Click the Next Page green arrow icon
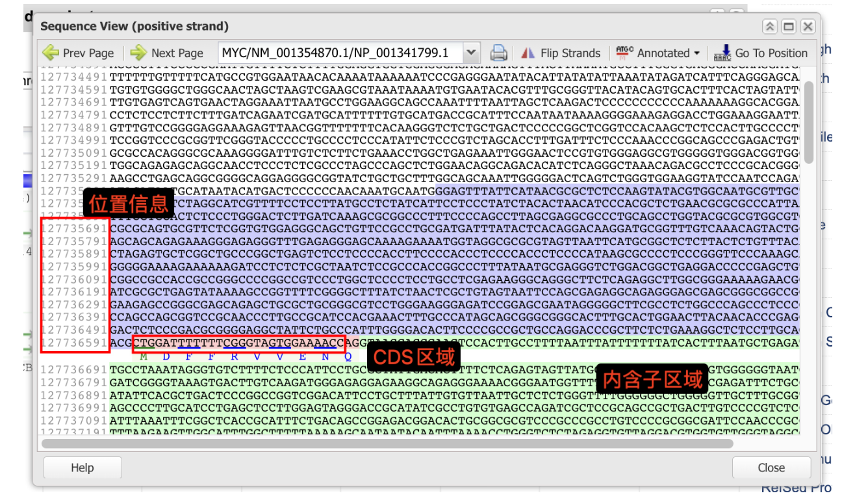This screenshot has width=868, height=502. click(x=138, y=53)
